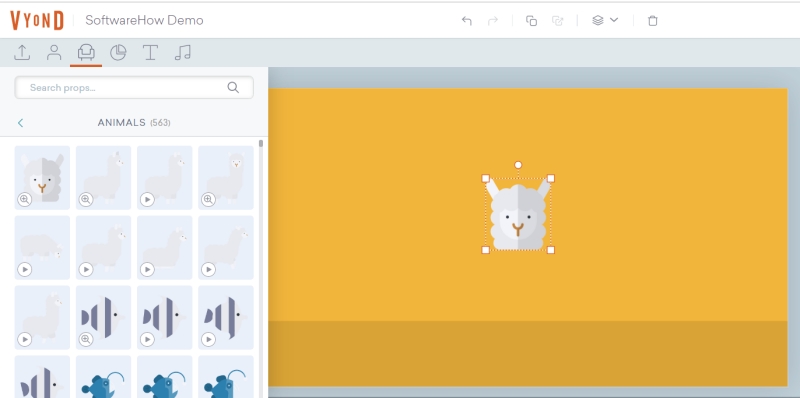Add the first striped angelfish thumbnail

click(104, 317)
